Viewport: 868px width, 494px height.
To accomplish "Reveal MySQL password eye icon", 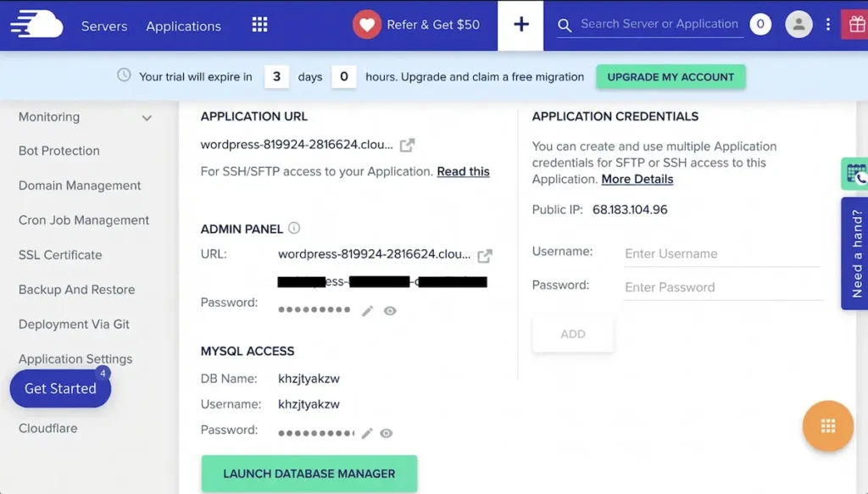I will tap(387, 433).
